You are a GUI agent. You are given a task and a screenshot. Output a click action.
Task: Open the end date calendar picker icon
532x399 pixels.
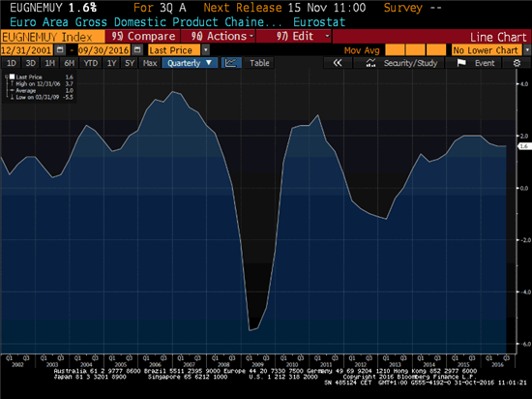[137, 50]
